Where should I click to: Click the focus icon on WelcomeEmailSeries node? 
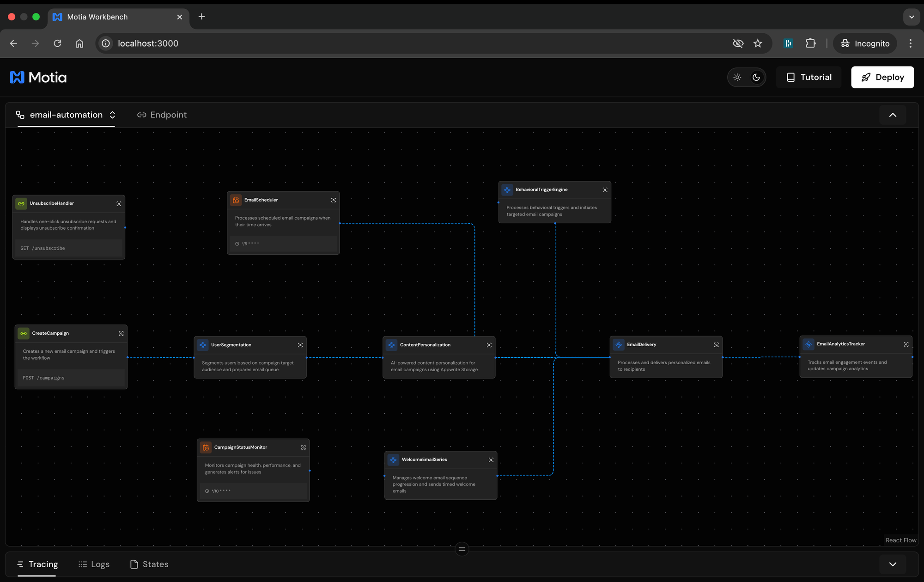click(x=491, y=460)
